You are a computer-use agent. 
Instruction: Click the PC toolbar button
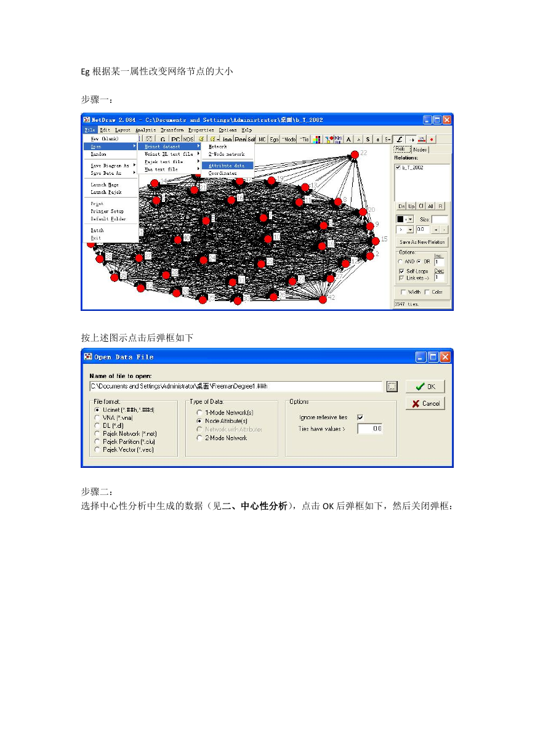point(175,139)
